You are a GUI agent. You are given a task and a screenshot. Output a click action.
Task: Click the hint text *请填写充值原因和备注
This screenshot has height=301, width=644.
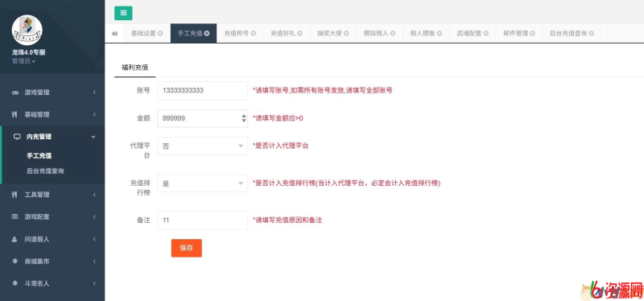click(287, 220)
